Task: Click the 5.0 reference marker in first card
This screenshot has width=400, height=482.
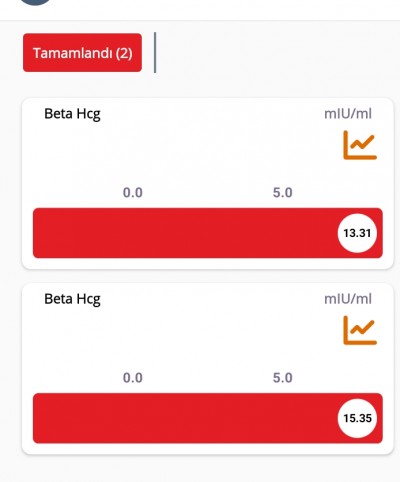Action: pos(283,193)
